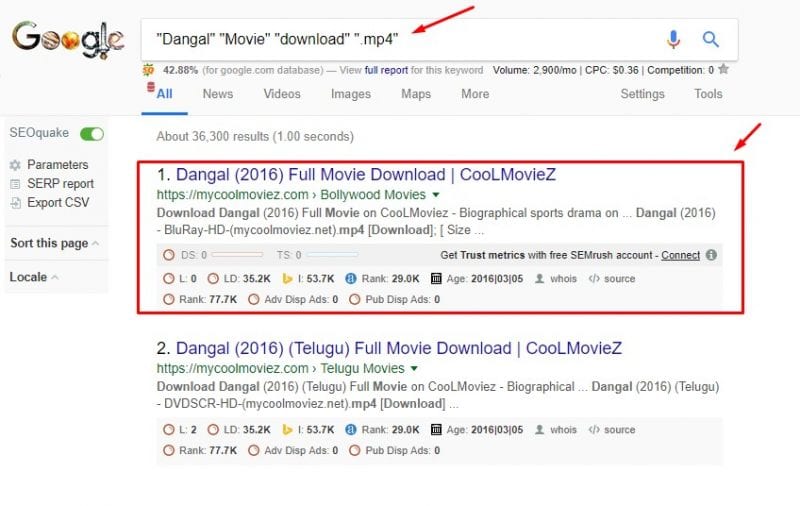Screen dimensions: 800x506
Task: Click Rank: 77.7K in result 2
Action: 208,450
